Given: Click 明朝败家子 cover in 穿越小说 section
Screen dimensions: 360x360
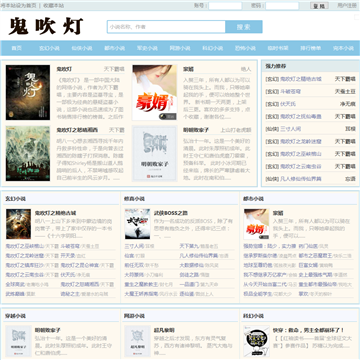Looking at the screenshot, I should pos(18,341).
